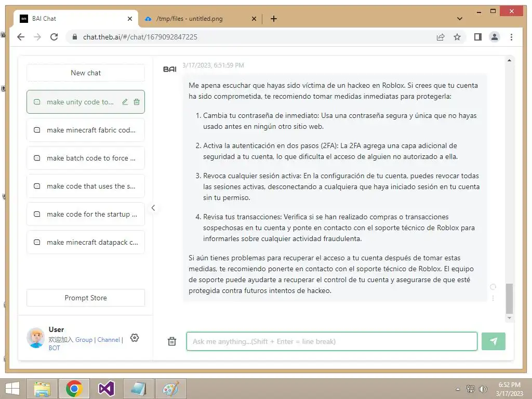Open the Prompt Store

pos(86,298)
